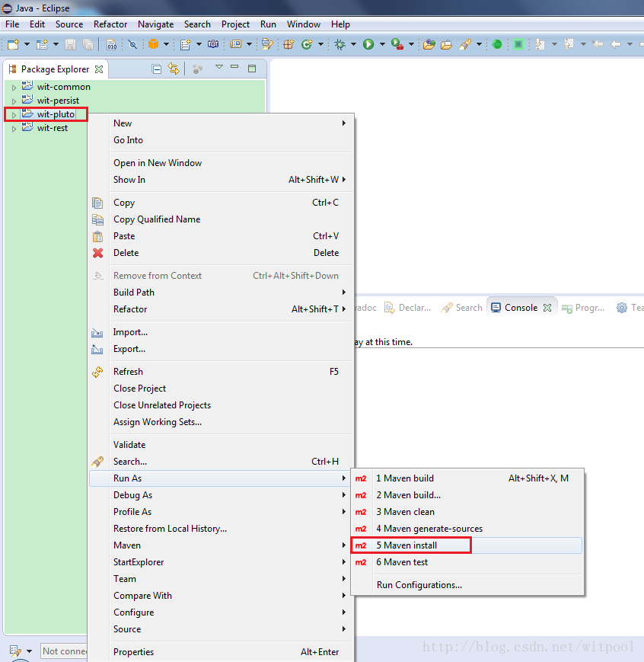Open Run Configurations... entry
644x662 pixels.
point(467,585)
